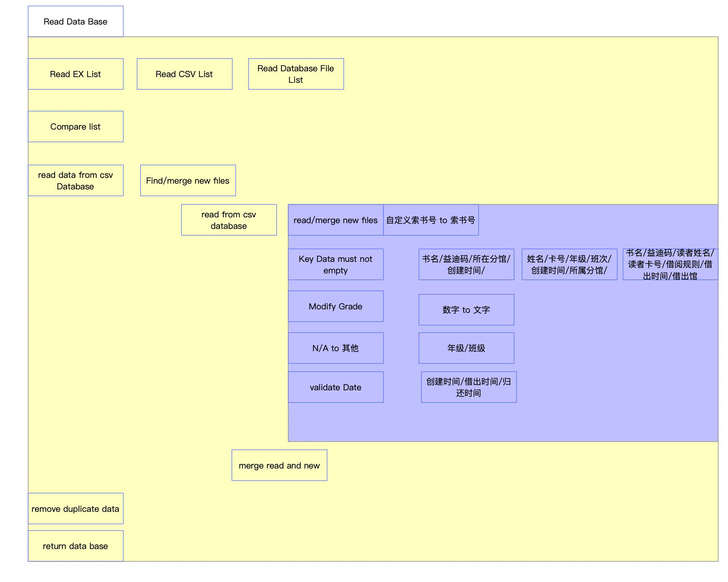This screenshot has height=582, width=728.
Task: Select the Find/merge new files box
Action: [x=188, y=181]
